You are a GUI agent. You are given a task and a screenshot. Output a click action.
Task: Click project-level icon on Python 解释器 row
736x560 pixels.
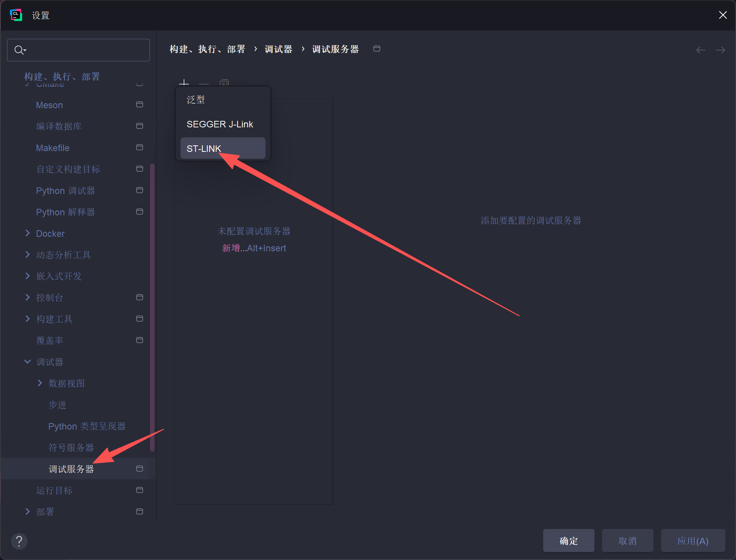140,212
